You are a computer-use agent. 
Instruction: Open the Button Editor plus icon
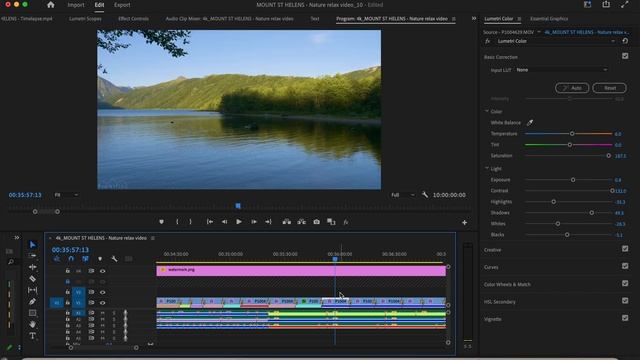click(464, 222)
